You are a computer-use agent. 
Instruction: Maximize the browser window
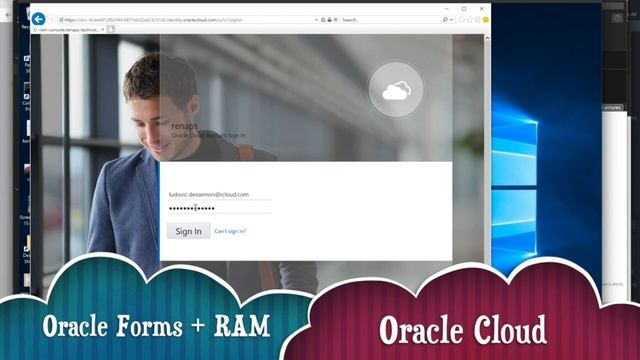pos(464,9)
